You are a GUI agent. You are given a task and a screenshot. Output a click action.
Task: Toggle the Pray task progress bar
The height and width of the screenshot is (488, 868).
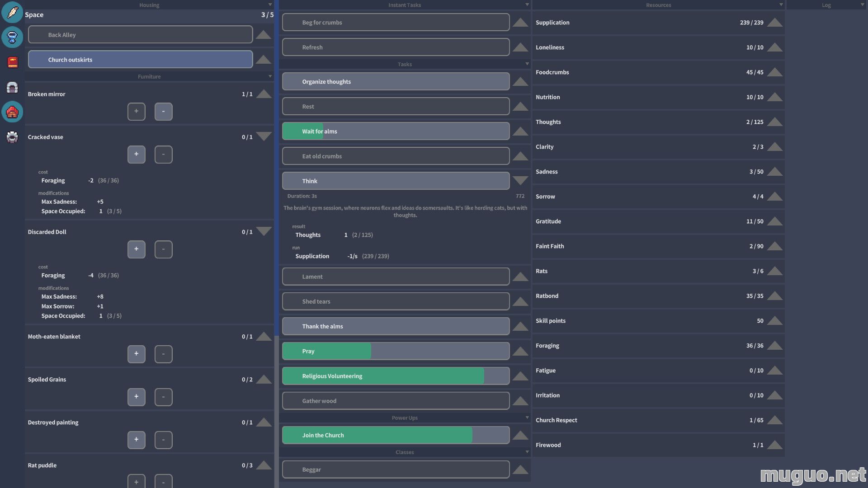(x=396, y=351)
